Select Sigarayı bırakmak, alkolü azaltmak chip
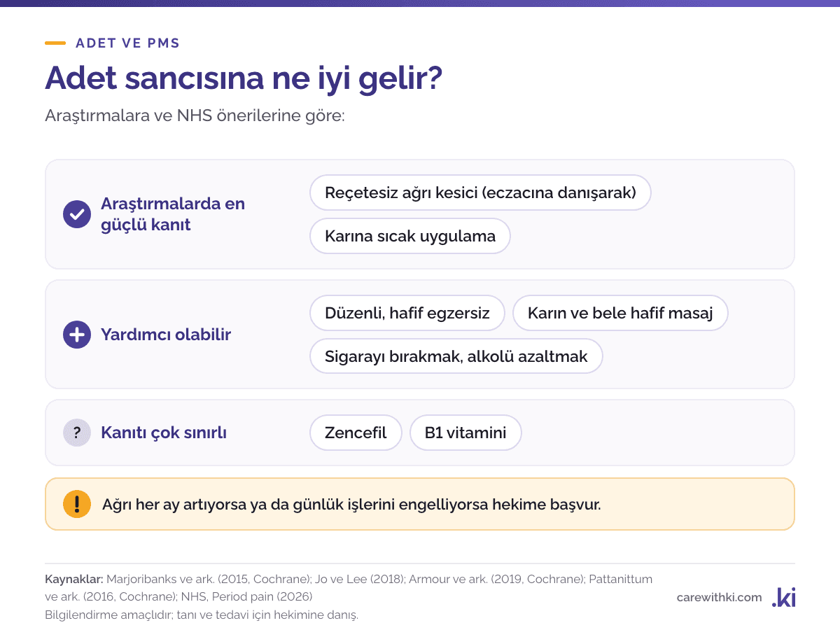840x630 pixels. click(x=456, y=356)
